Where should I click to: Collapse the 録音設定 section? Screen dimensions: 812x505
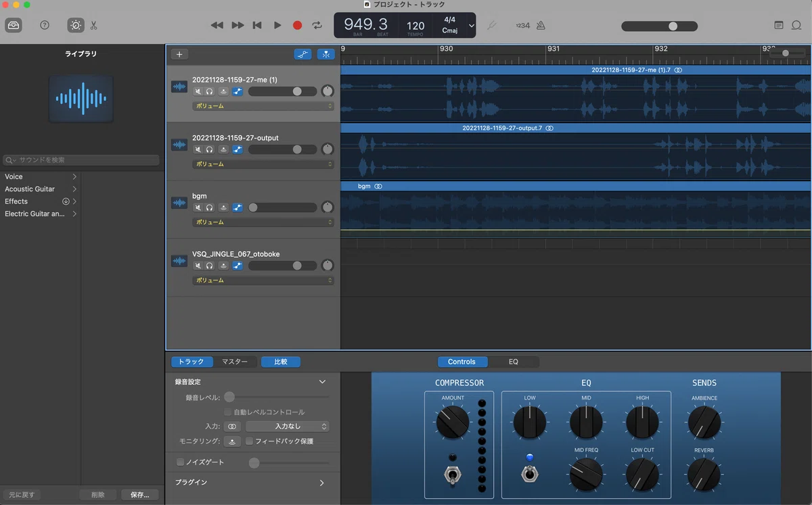point(322,382)
